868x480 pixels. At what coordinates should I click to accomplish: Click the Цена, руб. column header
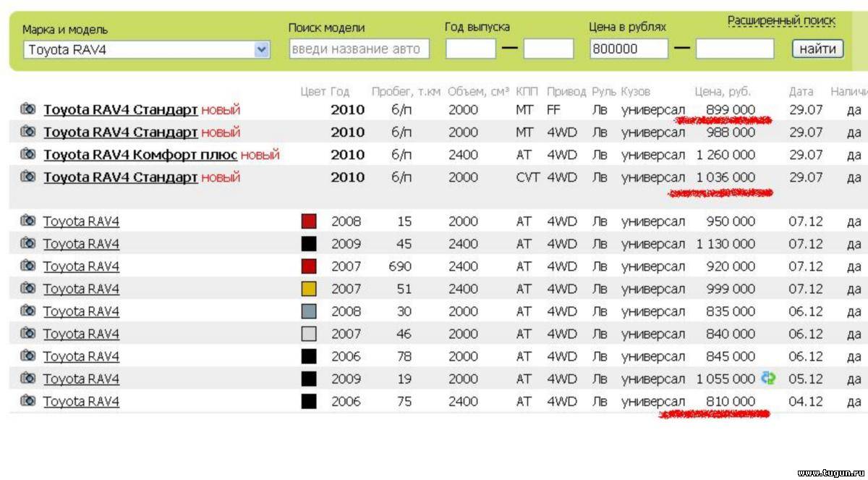pos(723,92)
